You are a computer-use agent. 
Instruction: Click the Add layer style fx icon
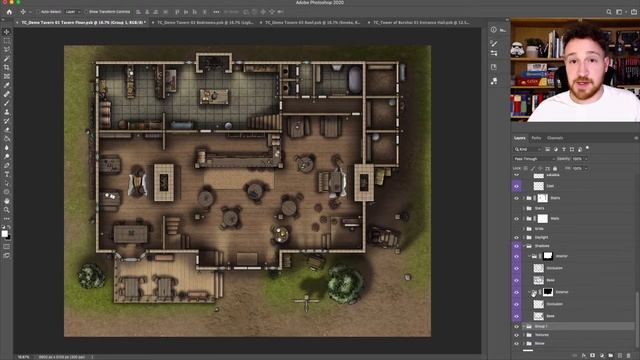tap(584, 356)
